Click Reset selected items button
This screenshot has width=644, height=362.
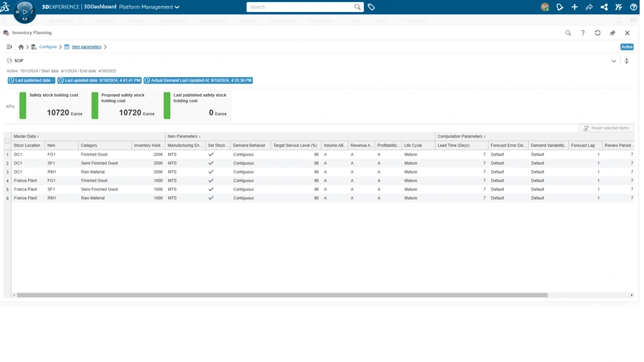(606, 128)
